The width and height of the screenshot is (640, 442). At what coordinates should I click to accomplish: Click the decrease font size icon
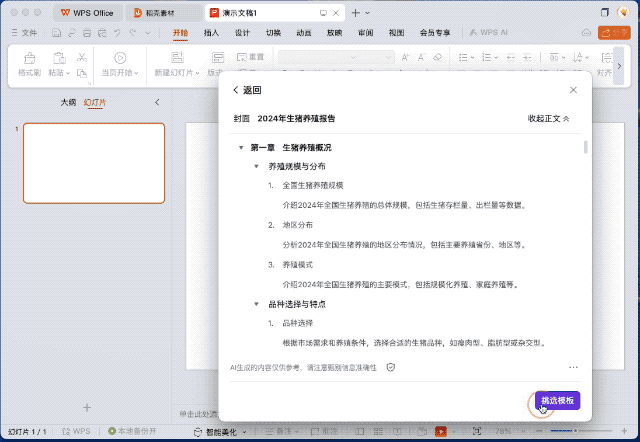pyautogui.click(x=421, y=58)
